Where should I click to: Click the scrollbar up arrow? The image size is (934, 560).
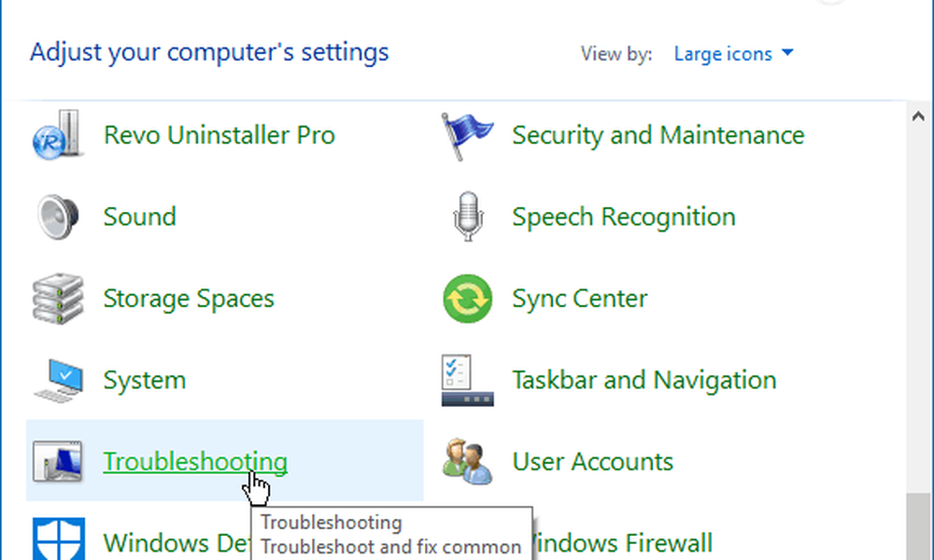point(918,116)
